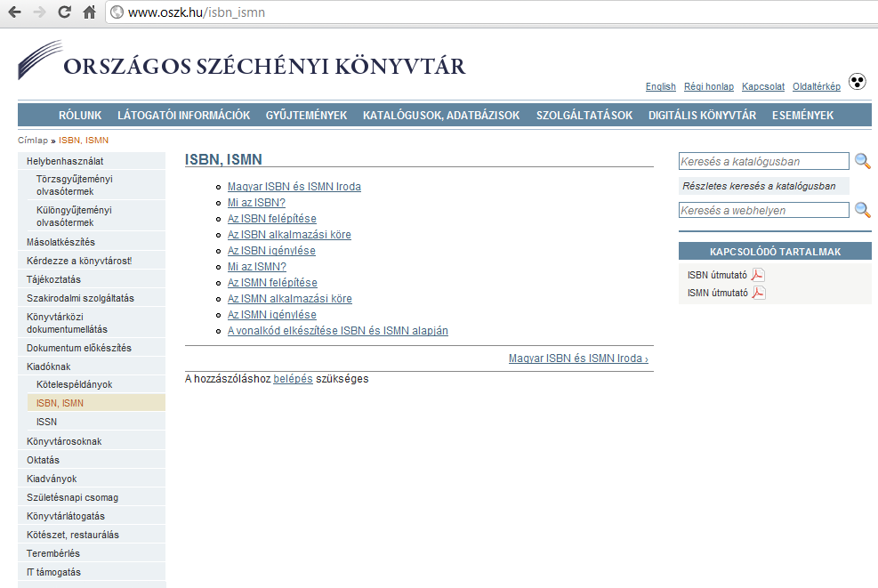Select Kötészet, restaurálás in sidebar
Screen dimensions: 878x588
coord(92,535)
